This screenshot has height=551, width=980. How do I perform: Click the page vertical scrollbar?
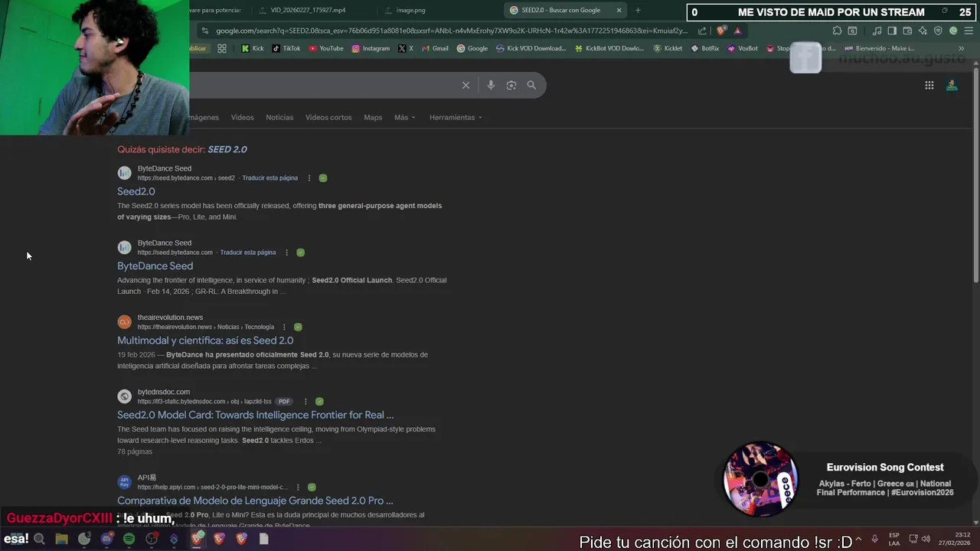click(975, 176)
